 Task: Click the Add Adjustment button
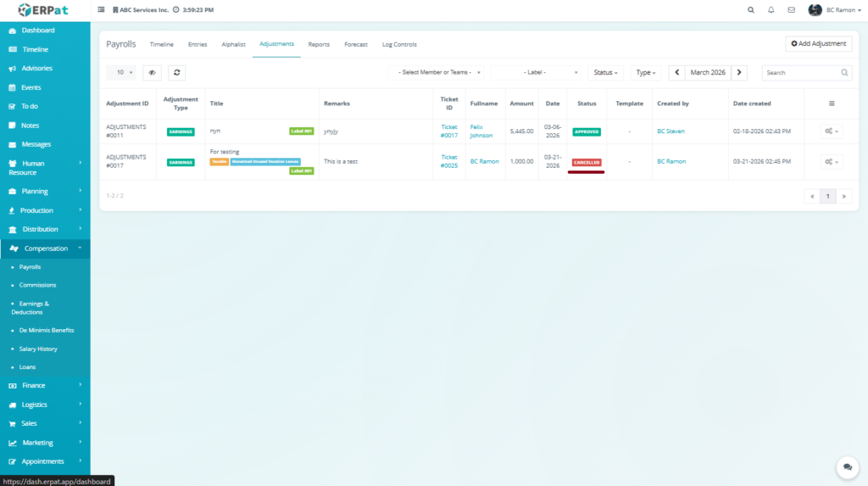pos(818,43)
